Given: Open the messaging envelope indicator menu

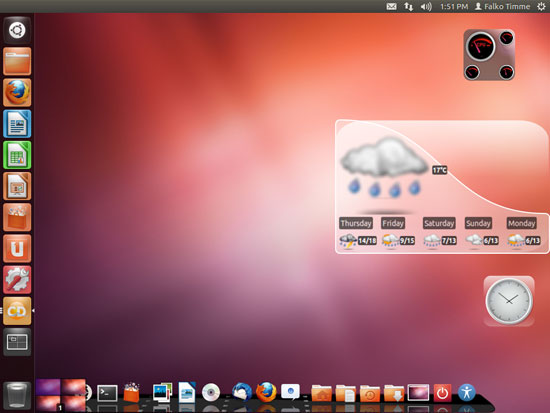Looking at the screenshot, I should pos(391,7).
